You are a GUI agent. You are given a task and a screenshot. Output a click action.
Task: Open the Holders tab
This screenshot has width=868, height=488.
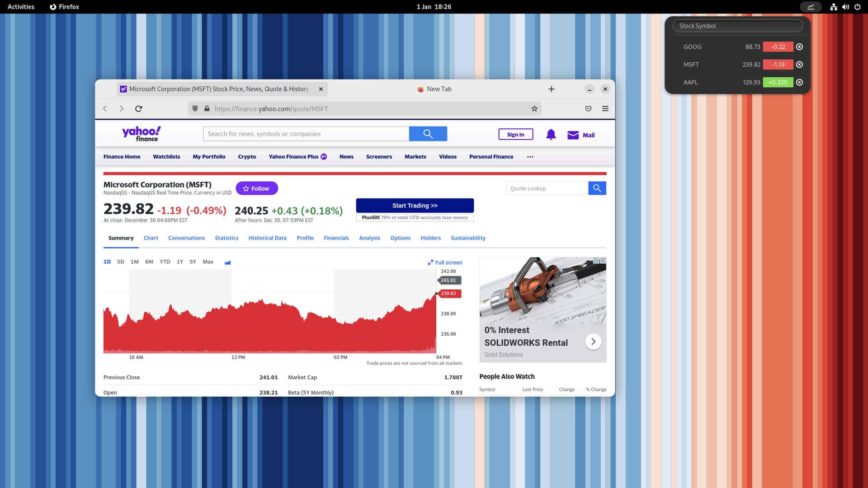pos(430,238)
